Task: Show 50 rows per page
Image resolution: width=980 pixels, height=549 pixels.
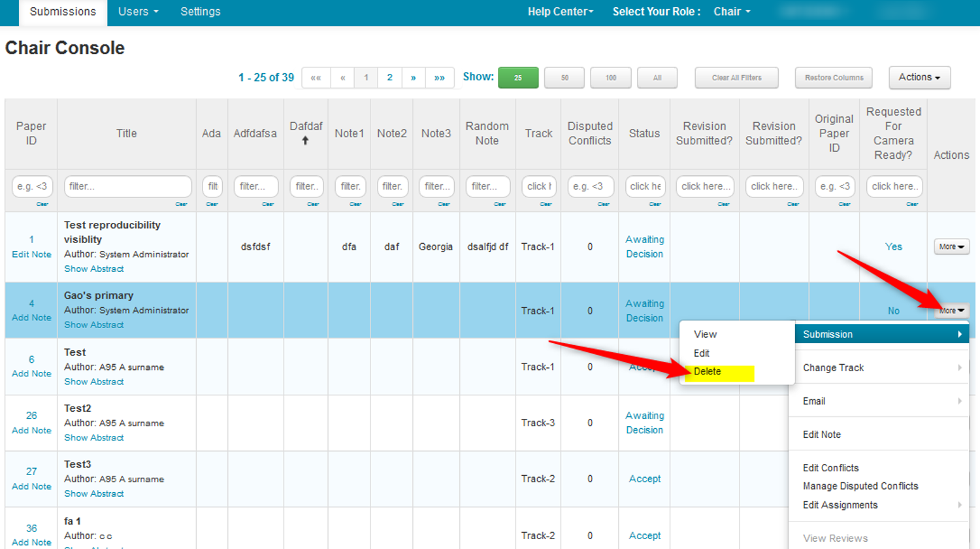Action: 564,78
